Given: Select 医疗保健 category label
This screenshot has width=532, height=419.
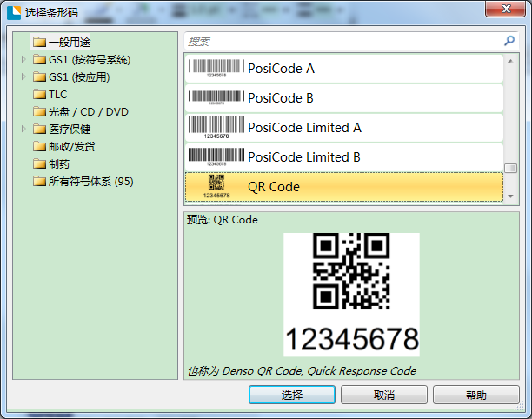Looking at the screenshot, I should tap(70, 129).
